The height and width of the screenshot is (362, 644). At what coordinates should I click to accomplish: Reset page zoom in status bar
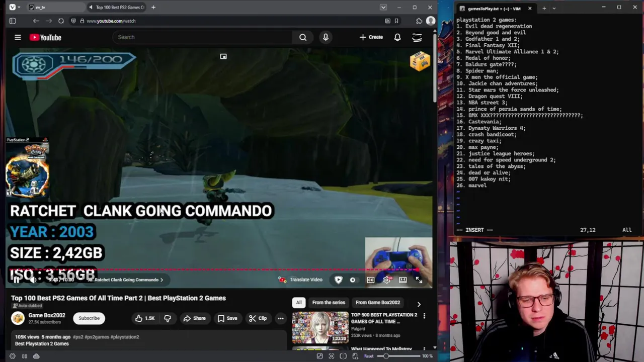coord(369,356)
